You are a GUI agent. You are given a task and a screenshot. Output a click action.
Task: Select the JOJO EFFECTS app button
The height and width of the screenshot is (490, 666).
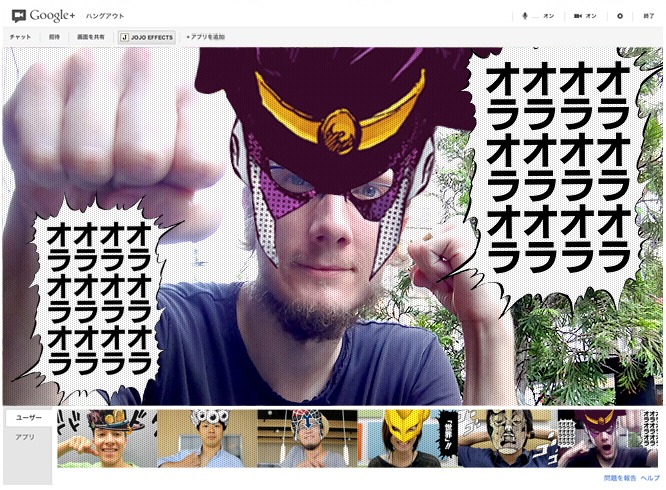147,37
